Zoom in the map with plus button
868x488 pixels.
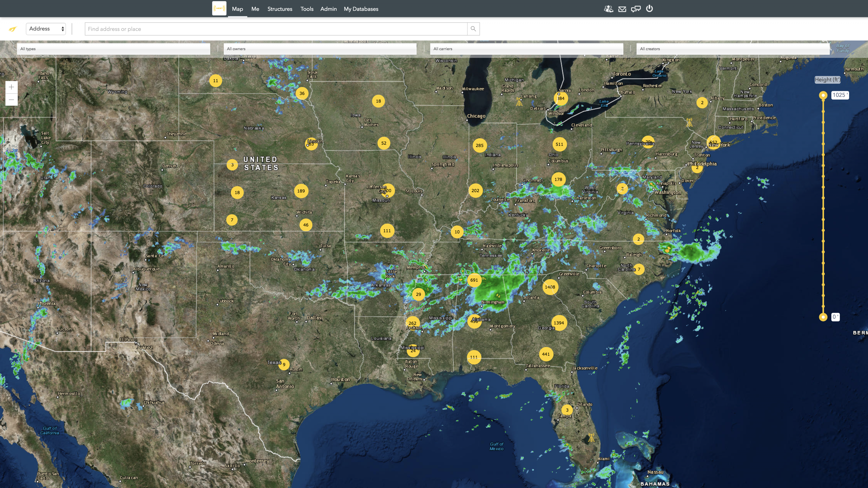(12, 87)
